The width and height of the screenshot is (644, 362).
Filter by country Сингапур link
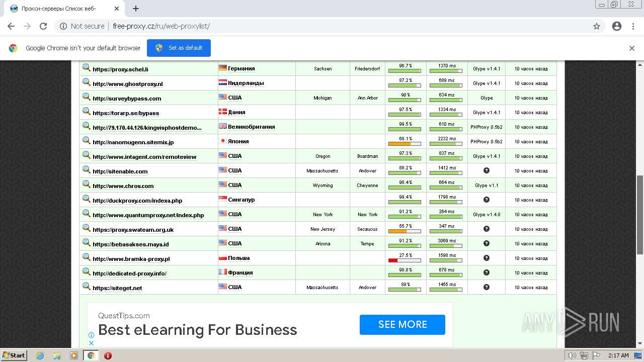pos(241,200)
